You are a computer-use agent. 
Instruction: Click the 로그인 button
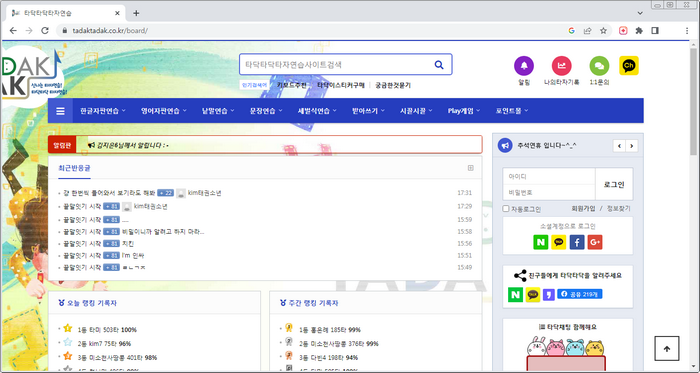614,184
